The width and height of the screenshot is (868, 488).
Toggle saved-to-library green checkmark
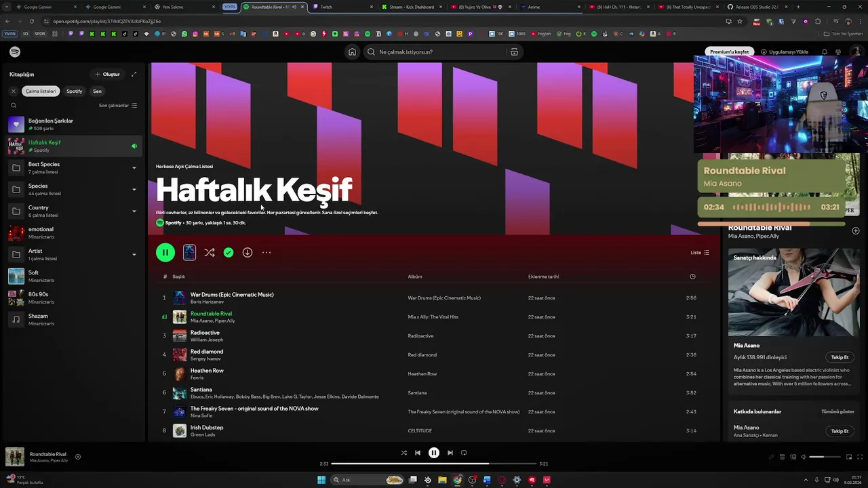tap(229, 252)
